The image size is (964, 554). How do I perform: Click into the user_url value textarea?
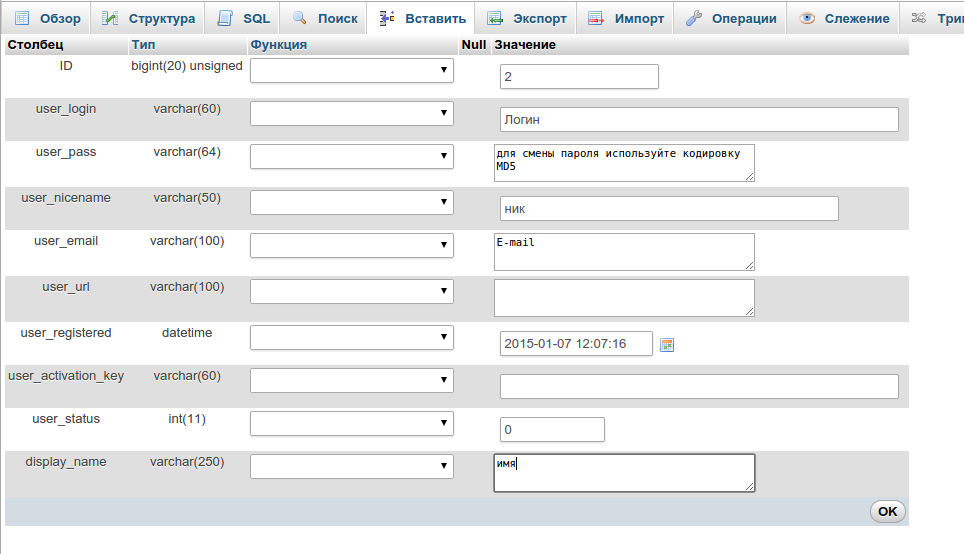[624, 298]
